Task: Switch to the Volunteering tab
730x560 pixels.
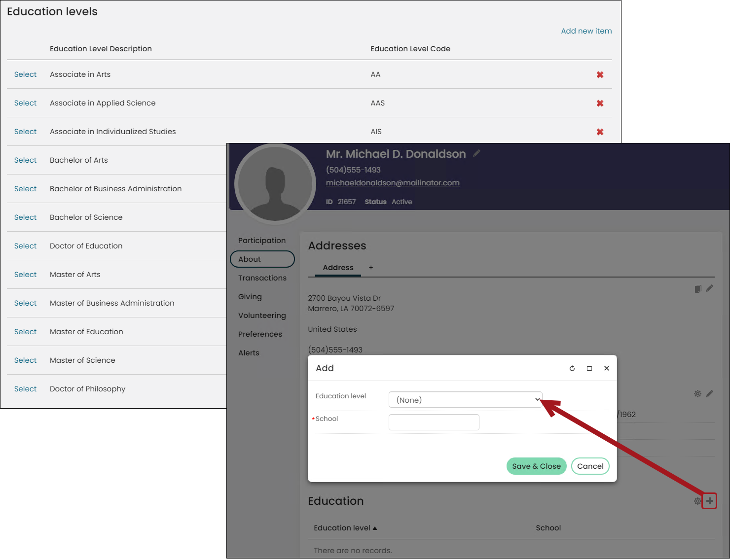Action: [262, 315]
